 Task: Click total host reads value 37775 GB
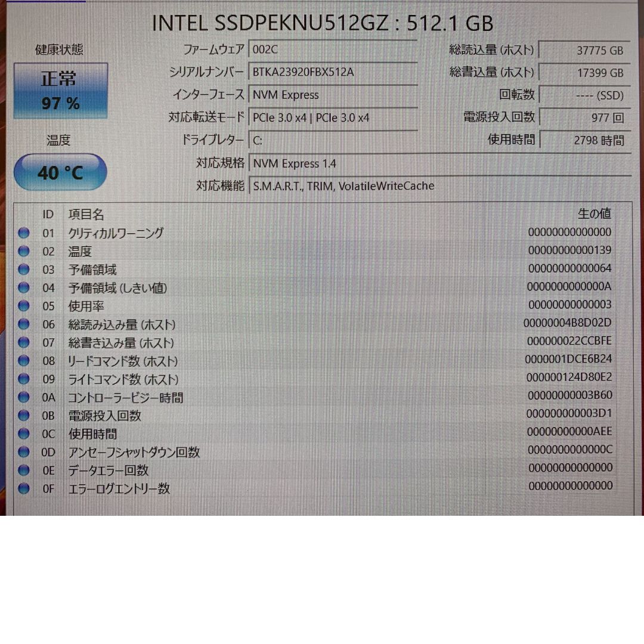[x=584, y=51]
